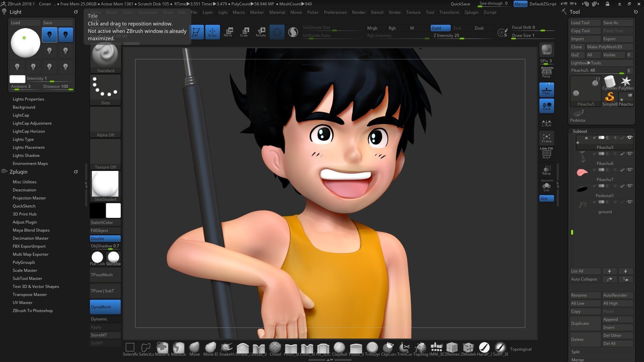644x362 pixels.
Task: Select the Cylinder3D tool
Action: click(609, 82)
